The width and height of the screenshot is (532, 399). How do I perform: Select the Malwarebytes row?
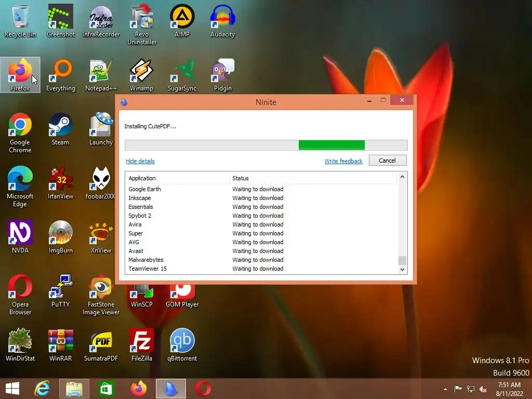261,260
